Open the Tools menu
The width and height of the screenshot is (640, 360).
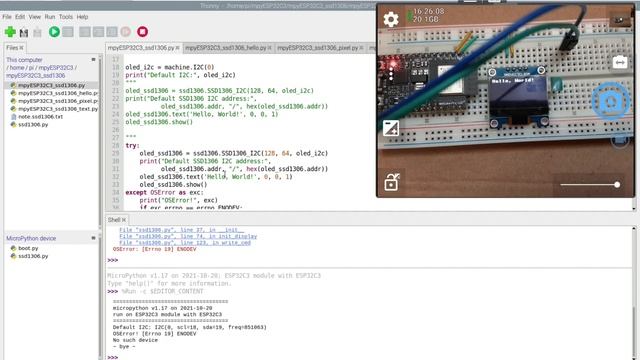(x=66, y=17)
